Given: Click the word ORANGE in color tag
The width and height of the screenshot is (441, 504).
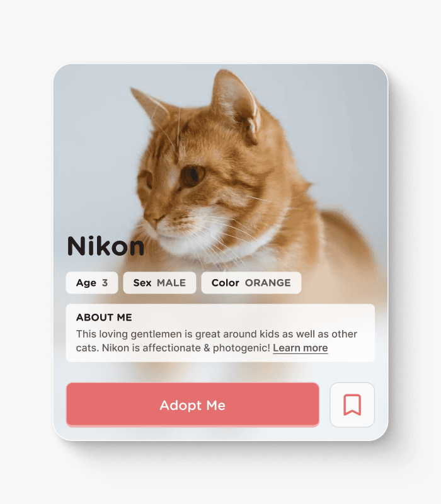Looking at the screenshot, I should coord(268,283).
